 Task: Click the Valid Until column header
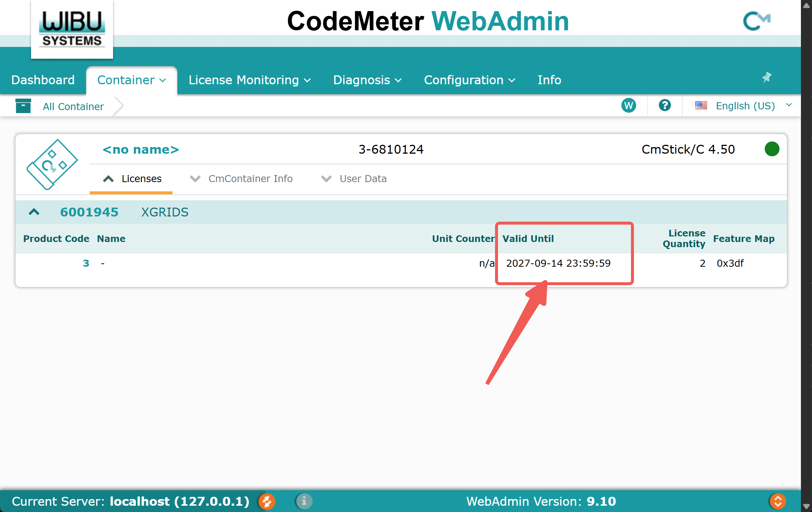[528, 239]
